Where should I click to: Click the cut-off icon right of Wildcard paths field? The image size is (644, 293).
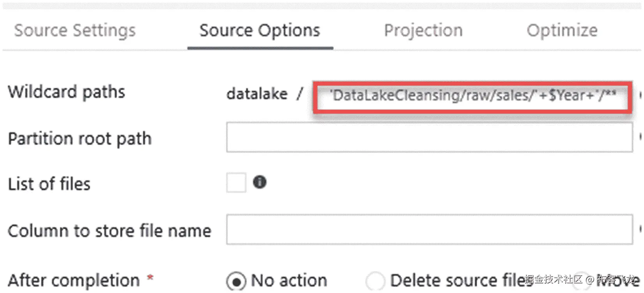coord(640,95)
